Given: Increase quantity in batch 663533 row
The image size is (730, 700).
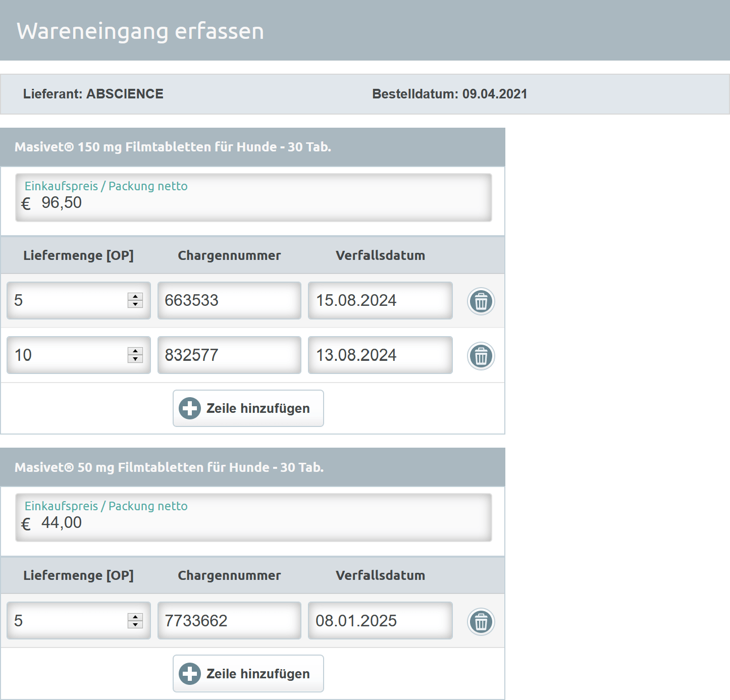Looking at the screenshot, I should 135,297.
